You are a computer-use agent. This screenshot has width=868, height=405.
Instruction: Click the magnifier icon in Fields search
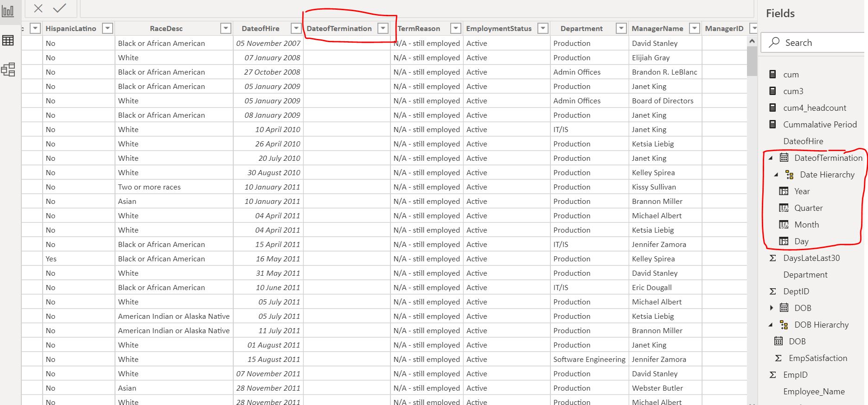pyautogui.click(x=774, y=43)
